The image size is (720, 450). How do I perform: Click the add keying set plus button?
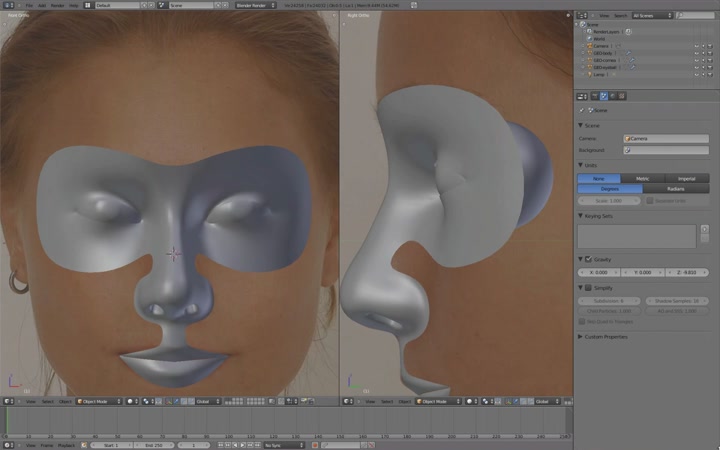[x=704, y=229]
